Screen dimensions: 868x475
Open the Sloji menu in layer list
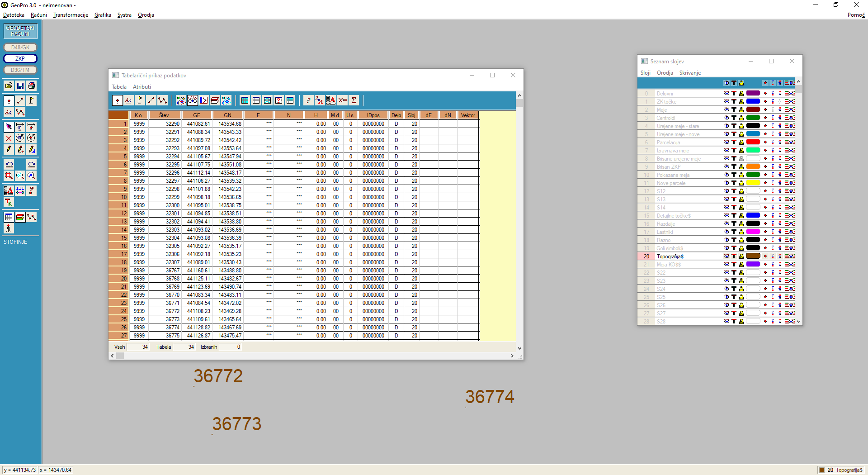pos(645,73)
